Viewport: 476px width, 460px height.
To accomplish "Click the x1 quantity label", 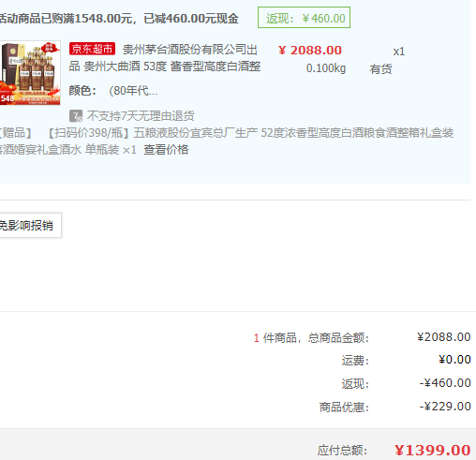I will 399,52.
